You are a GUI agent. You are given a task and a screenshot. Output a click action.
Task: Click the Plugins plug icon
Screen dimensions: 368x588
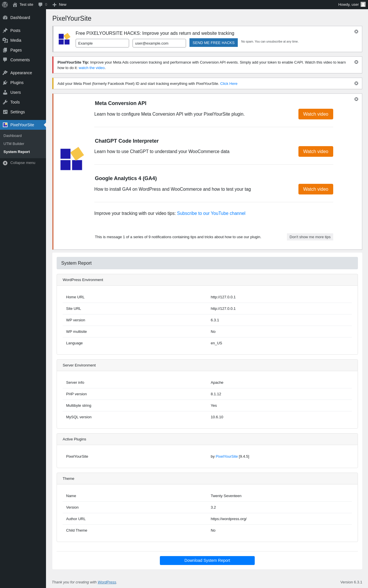point(5,83)
